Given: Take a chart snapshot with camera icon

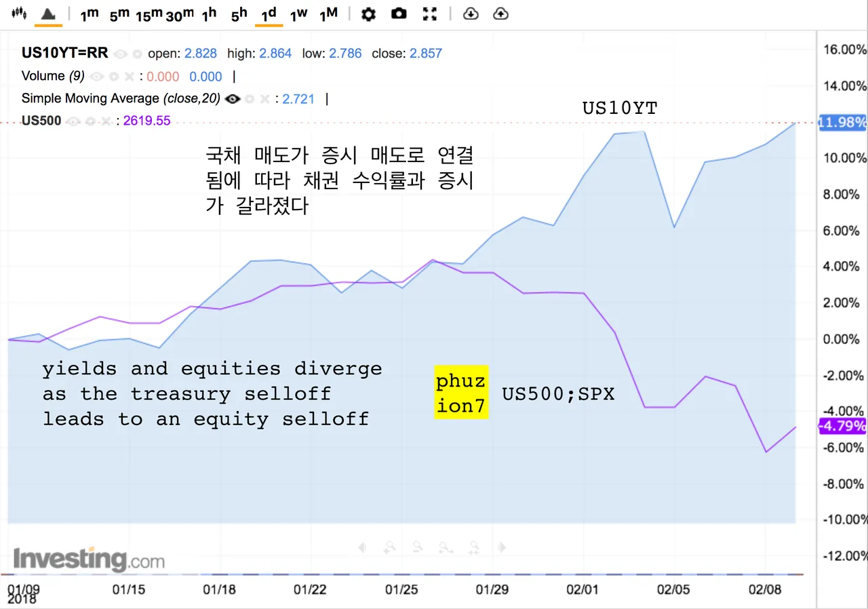Looking at the screenshot, I should [399, 13].
